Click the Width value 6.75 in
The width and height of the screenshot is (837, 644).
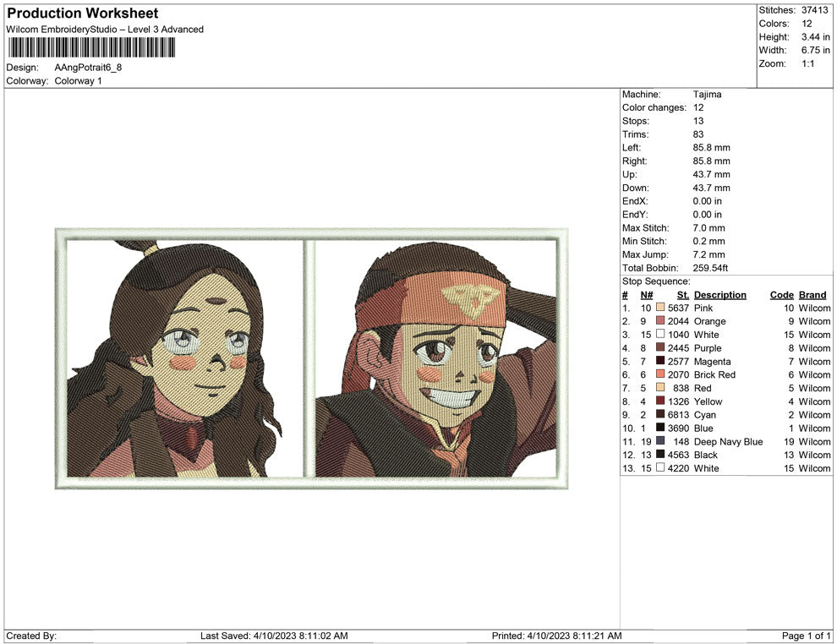(816, 50)
